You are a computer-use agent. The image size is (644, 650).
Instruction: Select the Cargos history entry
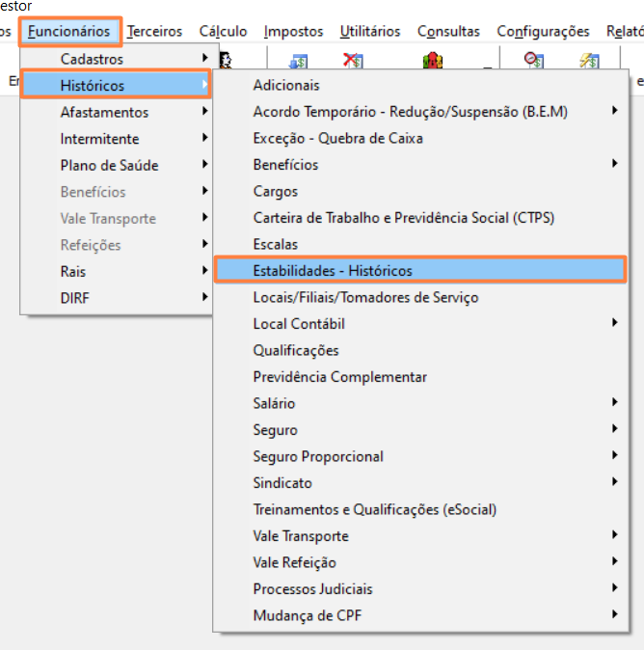[276, 192]
